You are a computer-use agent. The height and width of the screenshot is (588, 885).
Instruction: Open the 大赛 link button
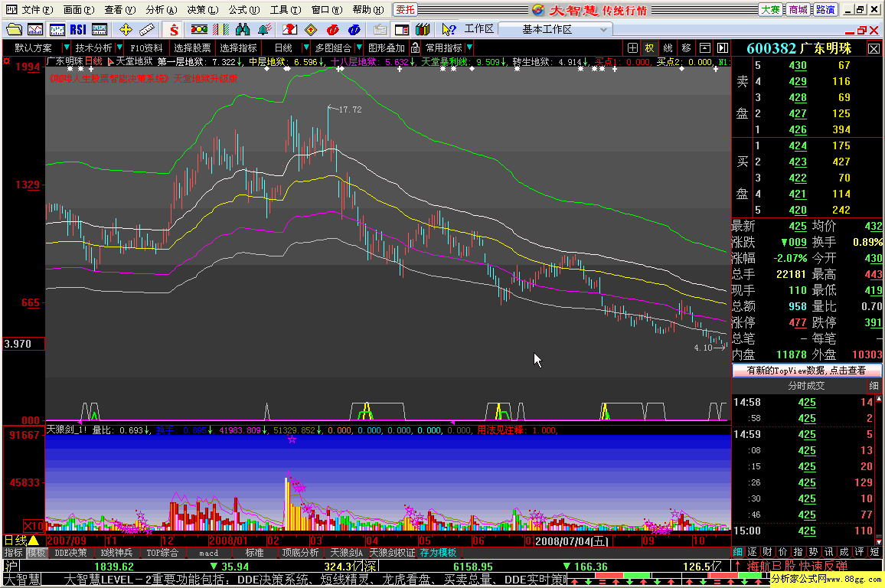click(770, 10)
